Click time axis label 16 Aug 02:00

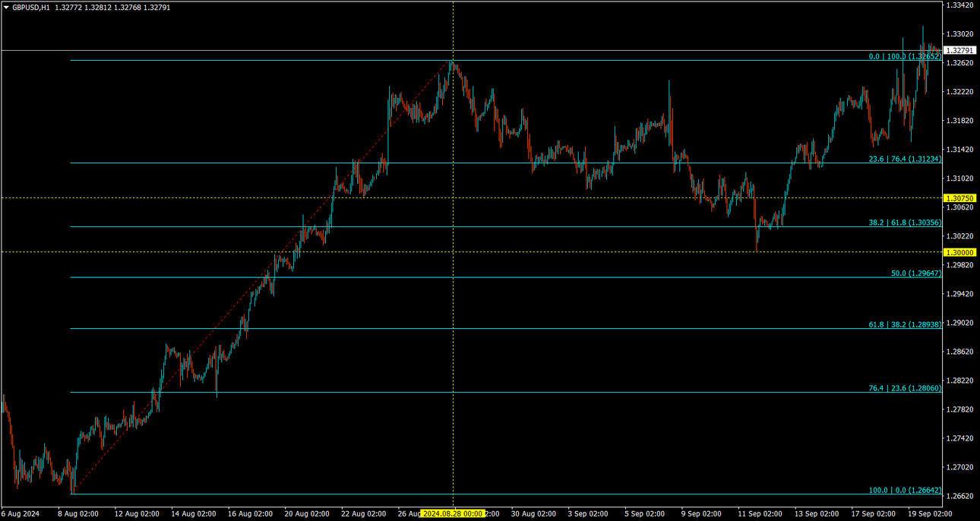(250, 514)
